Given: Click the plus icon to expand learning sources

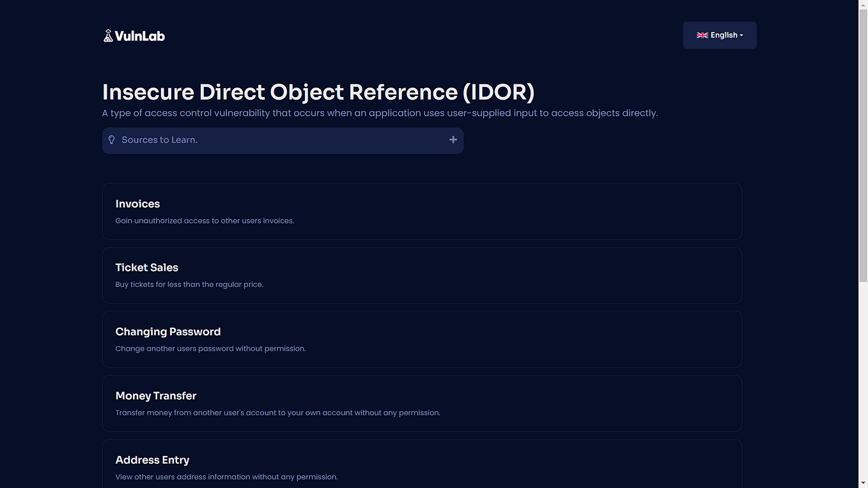Looking at the screenshot, I should (x=453, y=139).
